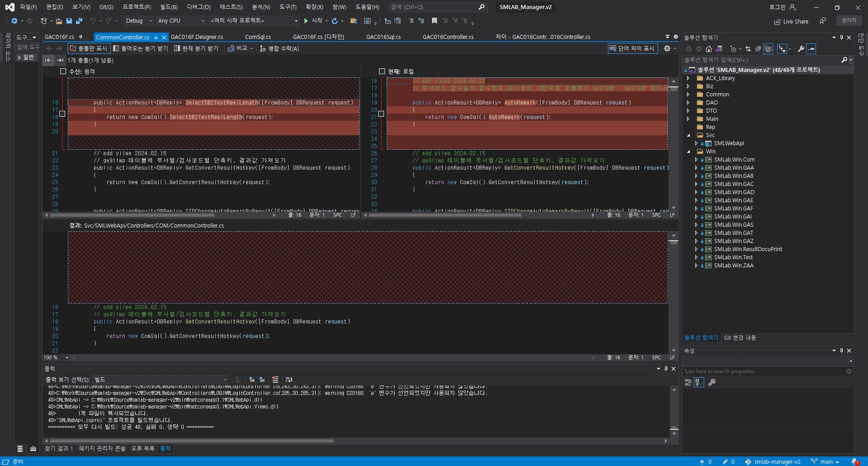This screenshot has width=868, height=466.
Task: Click the '병합 수락(A)' button
Action: tap(279, 48)
